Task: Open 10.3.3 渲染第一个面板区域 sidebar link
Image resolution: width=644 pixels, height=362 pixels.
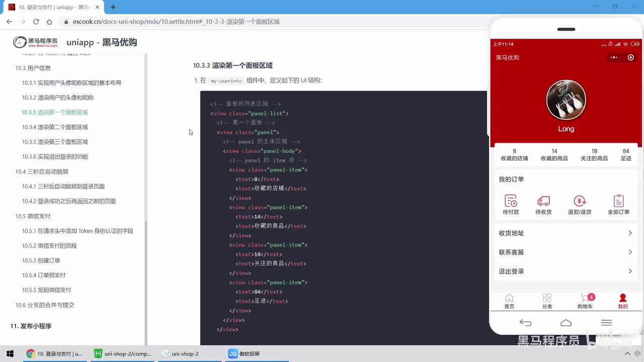Action: point(54,112)
